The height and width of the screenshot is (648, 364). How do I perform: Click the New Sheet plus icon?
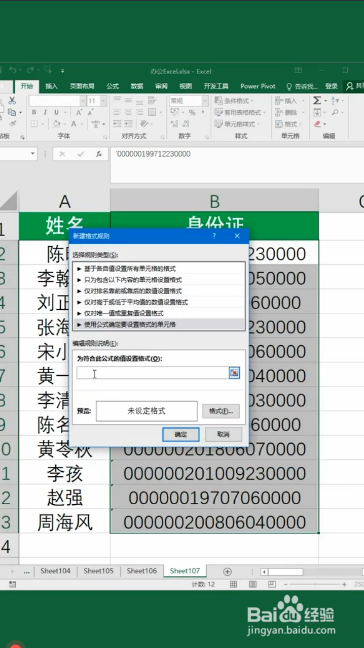tap(227, 572)
